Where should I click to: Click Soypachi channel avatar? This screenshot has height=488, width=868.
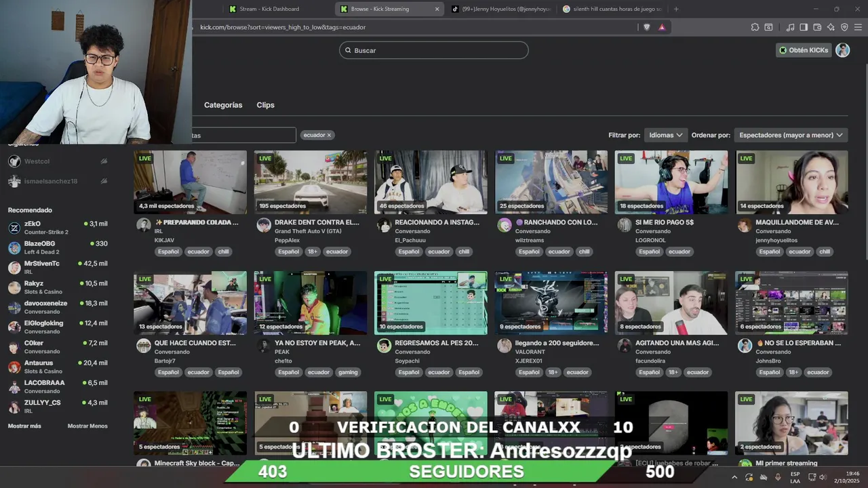[384, 346]
